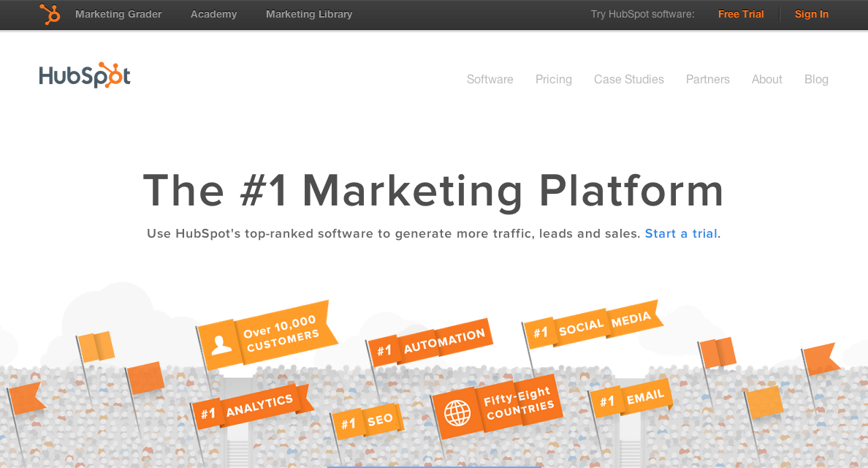
Task: Click 'The #1 Marketing Platform' headline
Action: (433, 191)
